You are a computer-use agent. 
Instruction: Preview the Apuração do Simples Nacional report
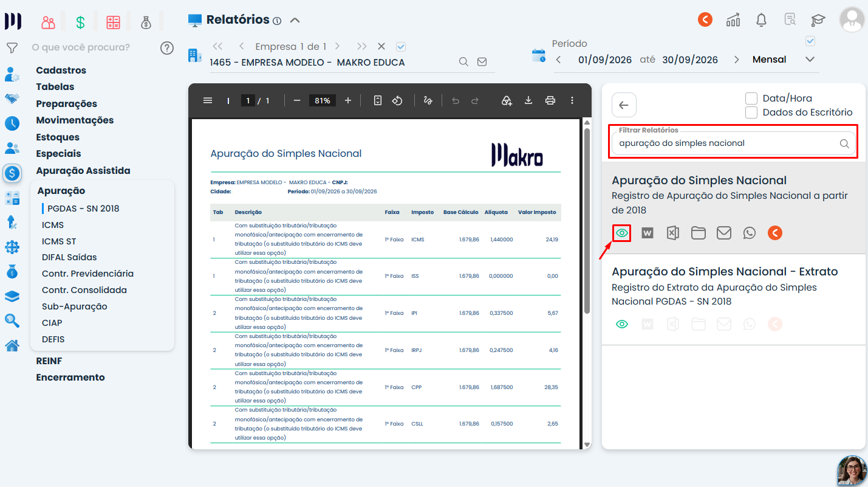(x=621, y=233)
